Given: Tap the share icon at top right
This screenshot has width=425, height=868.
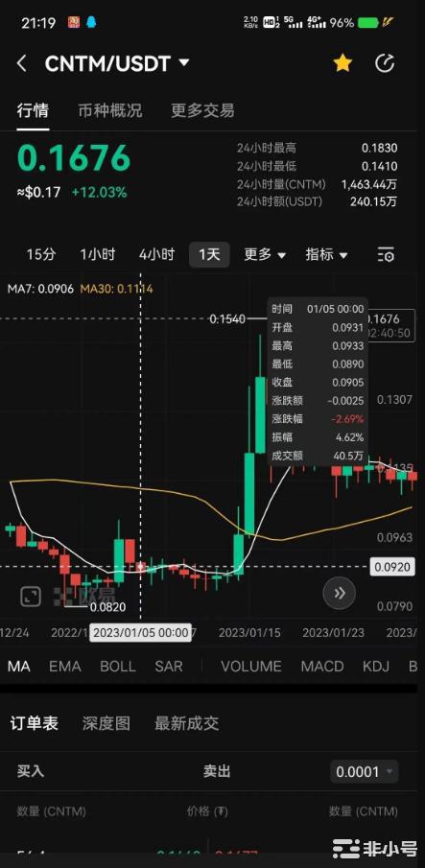Looking at the screenshot, I should pos(385,63).
